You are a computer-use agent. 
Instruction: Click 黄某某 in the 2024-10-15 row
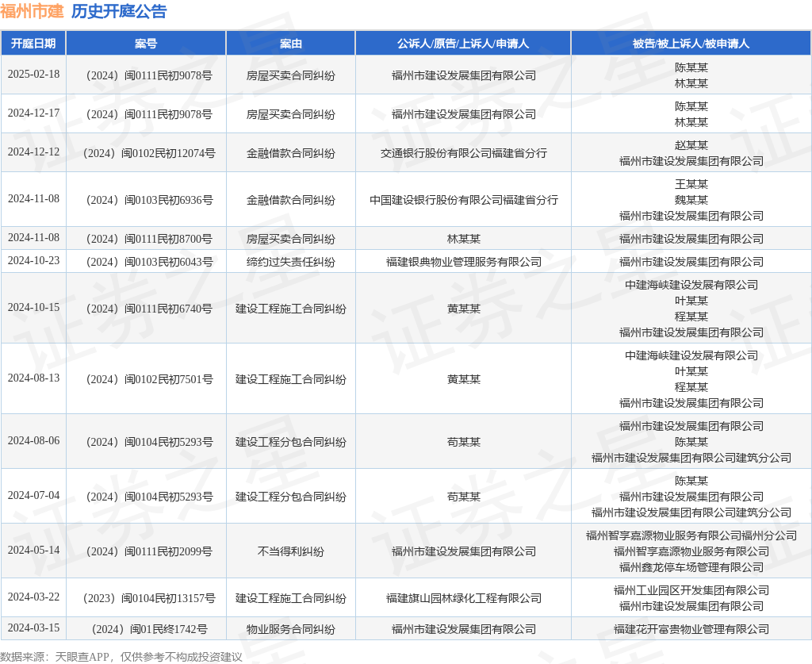tap(463, 309)
